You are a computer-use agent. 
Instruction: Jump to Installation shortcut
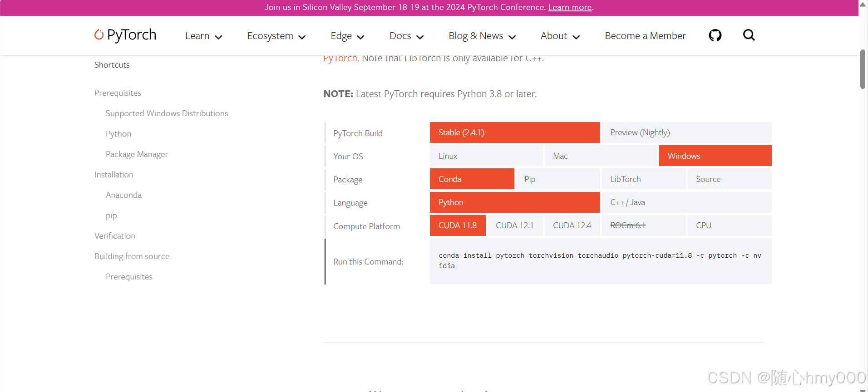click(113, 175)
